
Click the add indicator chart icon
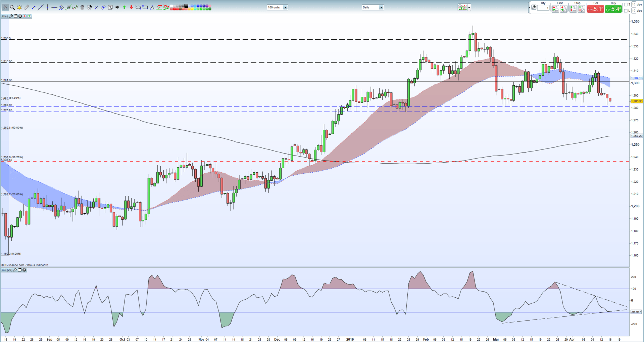pyautogui.click(x=462, y=7)
